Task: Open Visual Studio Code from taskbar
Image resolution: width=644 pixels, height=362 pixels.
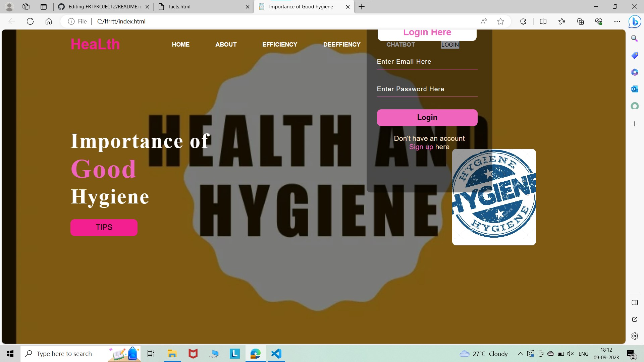Action: 276,354
